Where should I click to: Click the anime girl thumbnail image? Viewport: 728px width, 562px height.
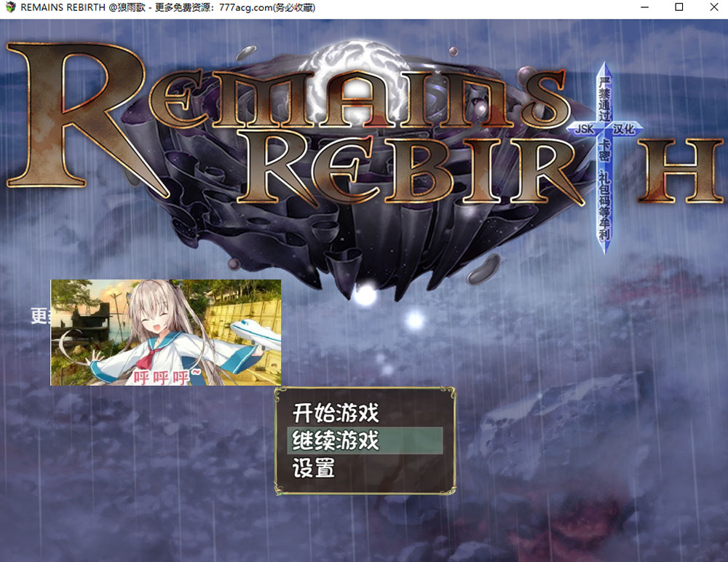pyautogui.click(x=166, y=333)
